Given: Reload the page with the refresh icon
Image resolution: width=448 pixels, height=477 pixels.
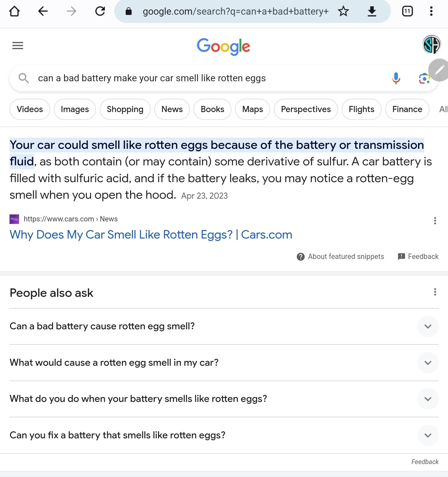Looking at the screenshot, I should pos(100,11).
